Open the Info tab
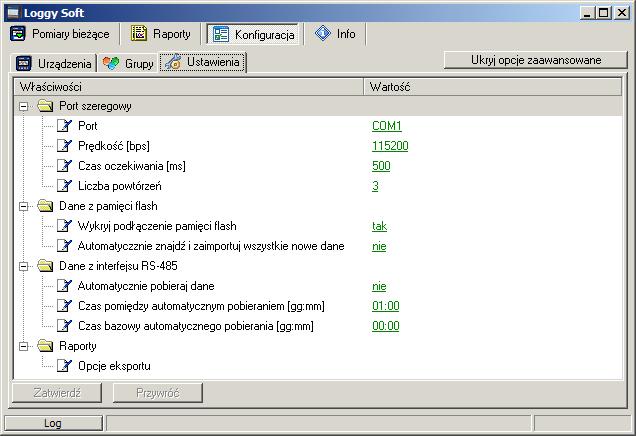The height and width of the screenshot is (436, 636). [335, 34]
